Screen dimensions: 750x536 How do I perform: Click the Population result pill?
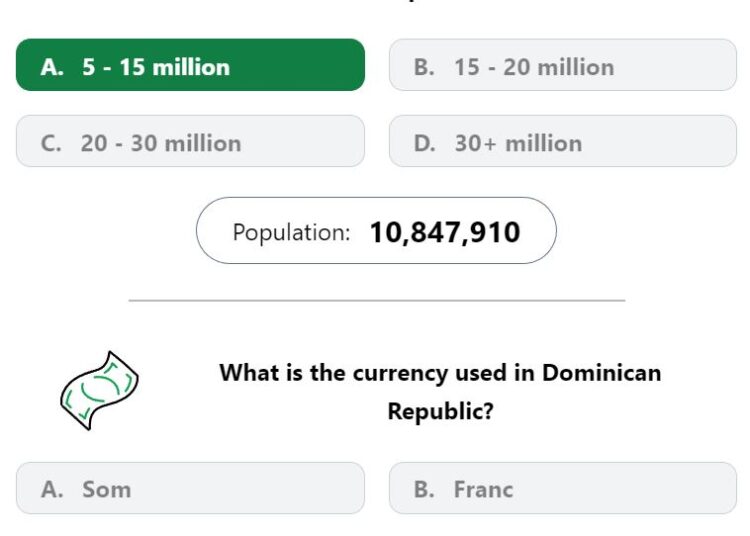pos(376,230)
